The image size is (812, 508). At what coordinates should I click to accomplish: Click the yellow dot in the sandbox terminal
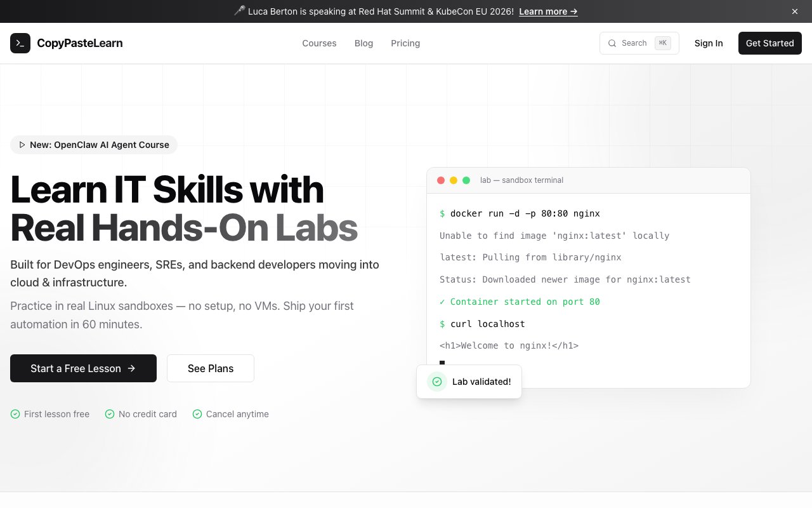coord(454,180)
